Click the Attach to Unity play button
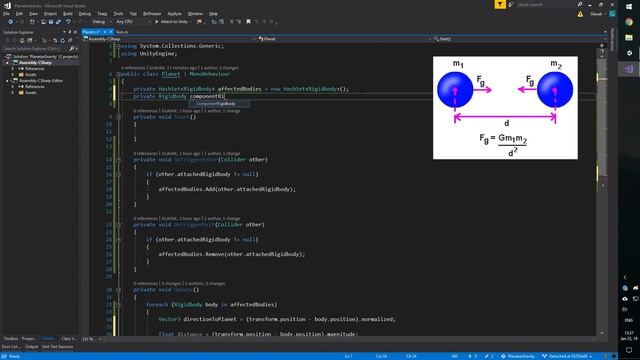 (173, 22)
